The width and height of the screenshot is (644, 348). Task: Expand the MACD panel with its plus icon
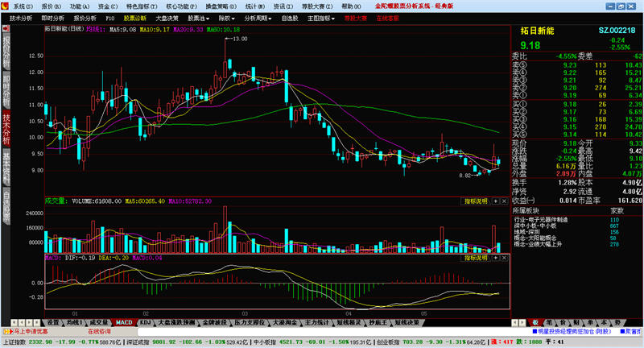click(x=496, y=258)
